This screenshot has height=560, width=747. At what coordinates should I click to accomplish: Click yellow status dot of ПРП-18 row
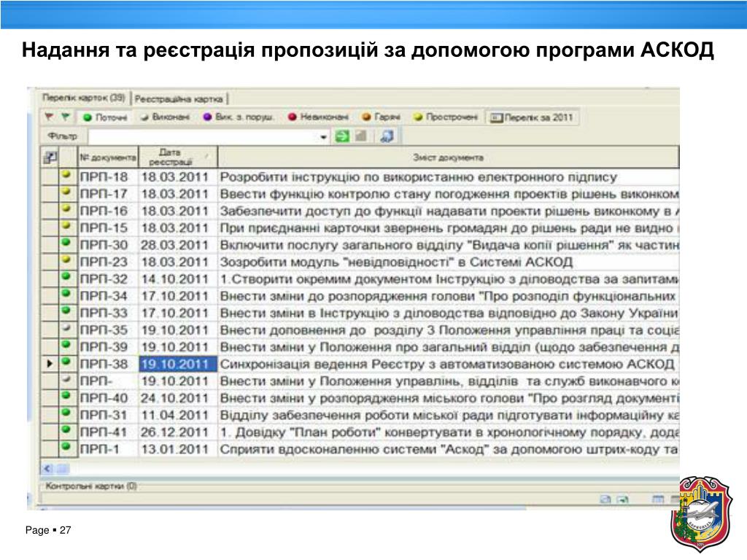coord(66,174)
